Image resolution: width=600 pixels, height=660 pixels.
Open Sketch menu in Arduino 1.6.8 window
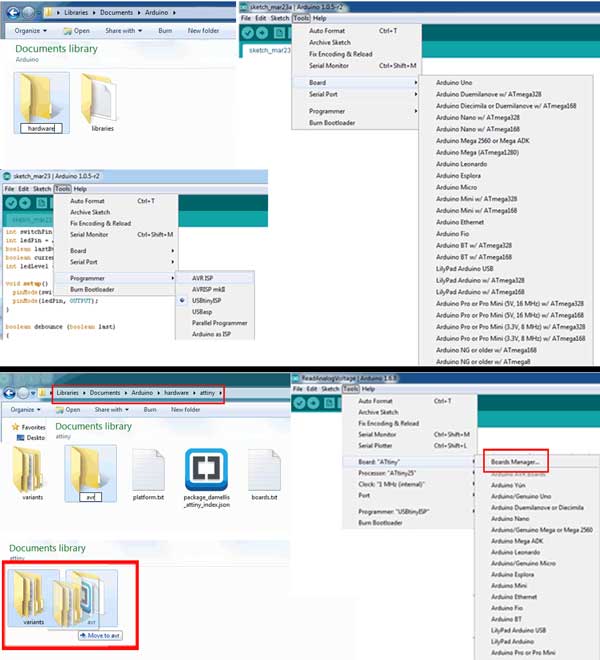tap(330, 389)
